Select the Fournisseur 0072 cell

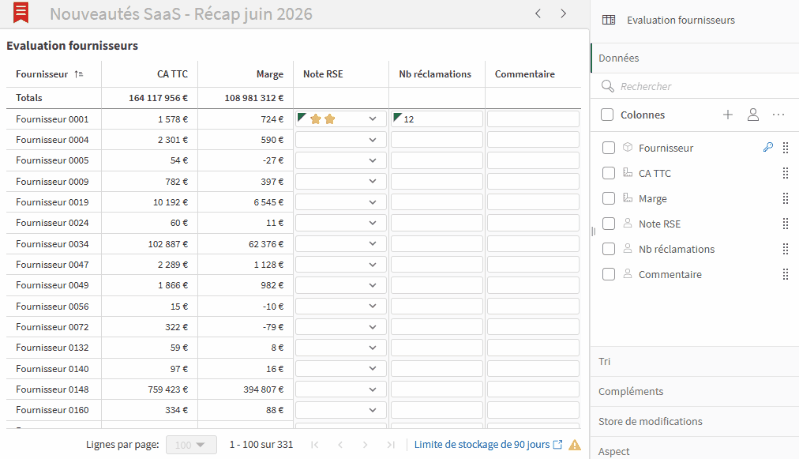(x=52, y=327)
